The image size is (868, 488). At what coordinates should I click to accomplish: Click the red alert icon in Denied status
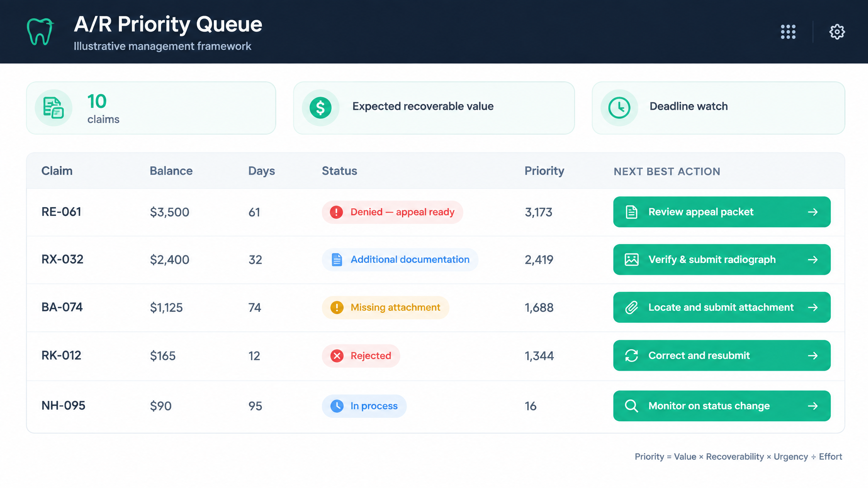(x=336, y=212)
